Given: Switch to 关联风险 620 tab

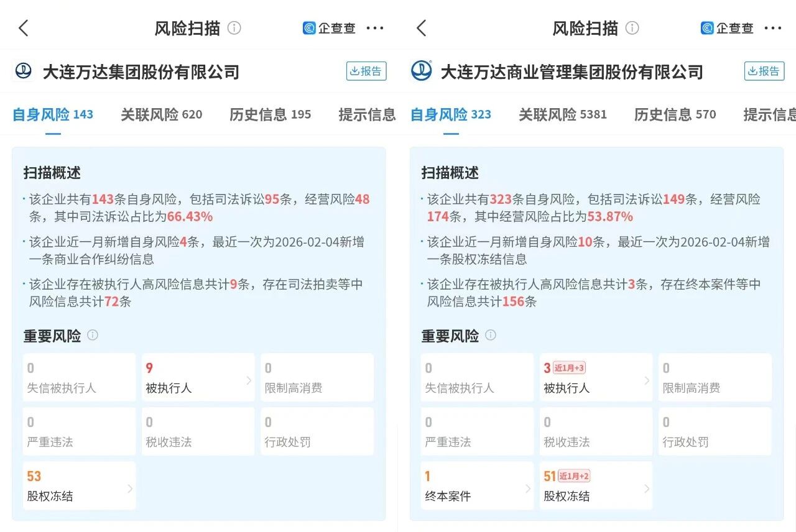Looking at the screenshot, I should (x=161, y=114).
